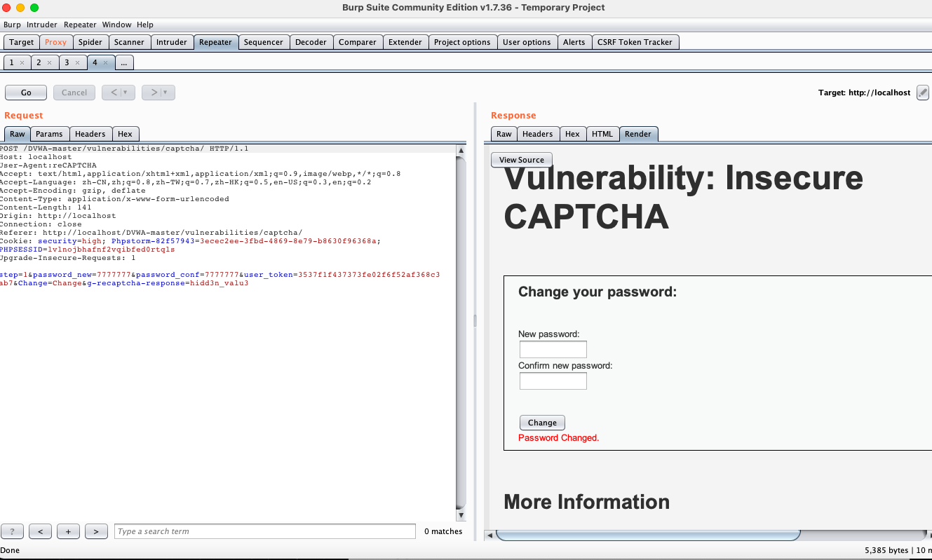The image size is (932, 560).
Task: Click the plus button beside search
Action: (68, 531)
